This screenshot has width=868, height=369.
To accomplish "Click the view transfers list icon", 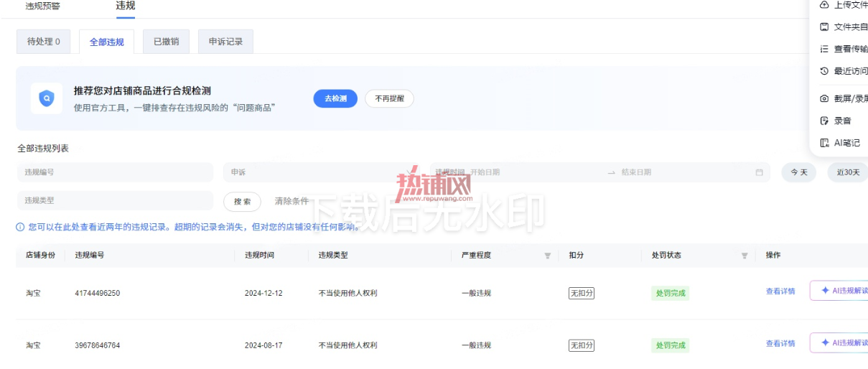I will [x=824, y=49].
